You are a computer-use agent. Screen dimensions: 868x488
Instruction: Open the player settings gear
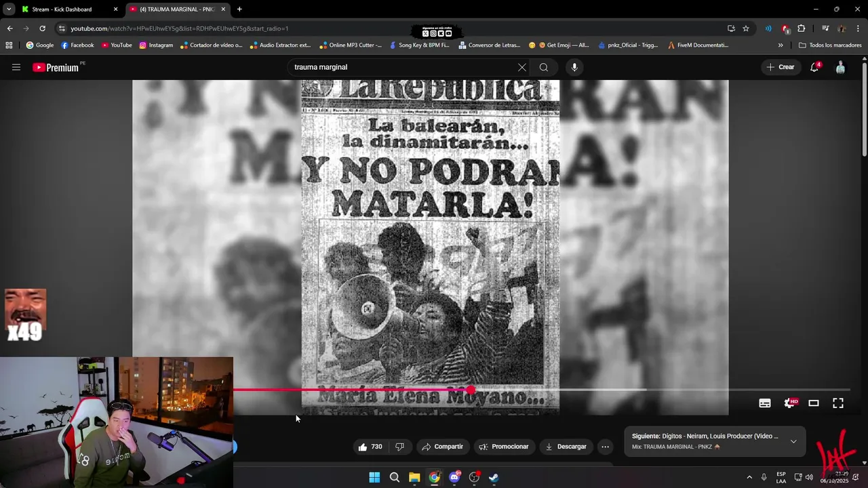[789, 403]
